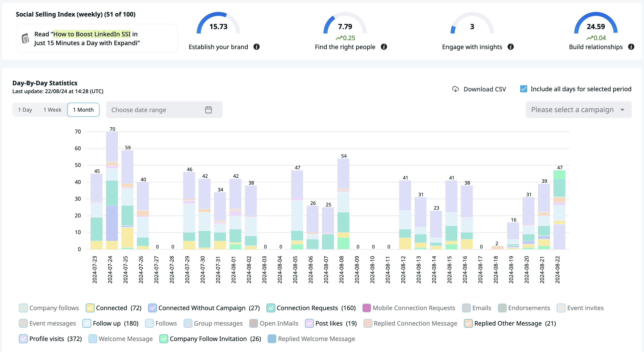Select the 1 Day period tab
644x352 pixels.
[x=25, y=110]
